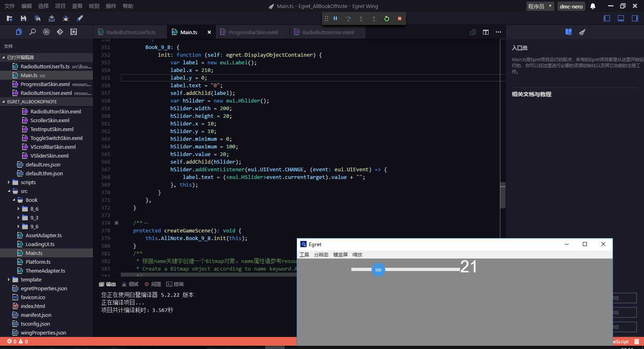Image resolution: width=644 pixels, height=349 pixels.
Task: Click the debug toolbar drag handle
Action: 326,18
